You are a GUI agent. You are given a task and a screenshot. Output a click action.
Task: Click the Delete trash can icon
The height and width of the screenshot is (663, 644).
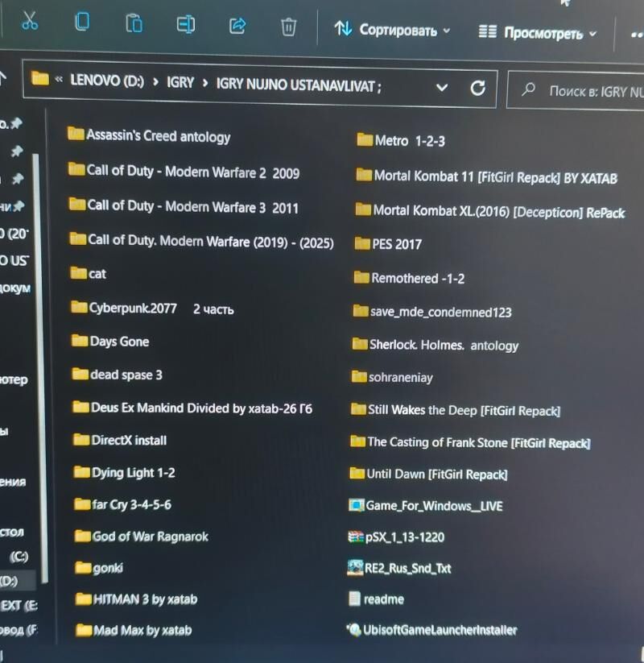click(289, 27)
